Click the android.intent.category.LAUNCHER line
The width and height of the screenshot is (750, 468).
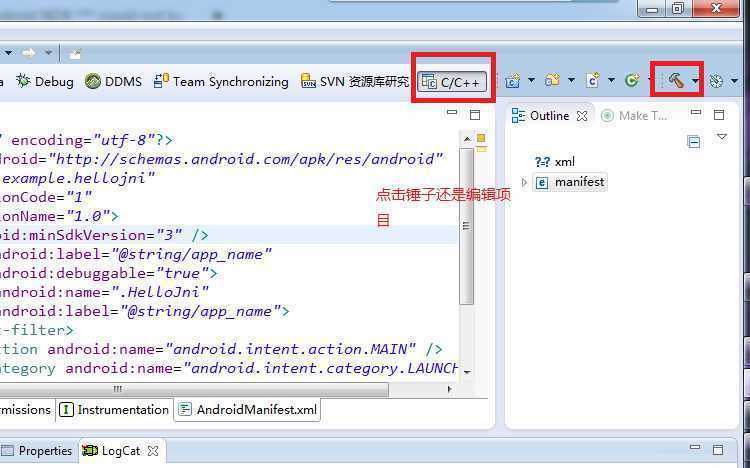click(x=229, y=368)
